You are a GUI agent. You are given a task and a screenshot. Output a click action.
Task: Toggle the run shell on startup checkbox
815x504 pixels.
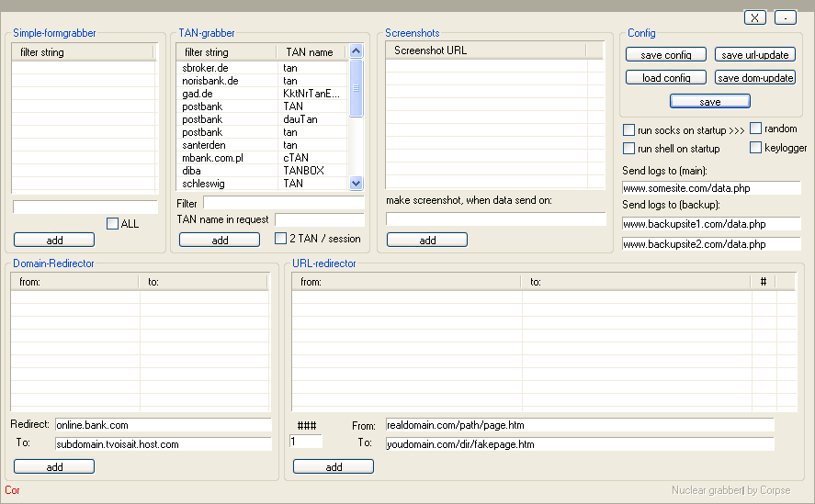pyautogui.click(x=629, y=149)
